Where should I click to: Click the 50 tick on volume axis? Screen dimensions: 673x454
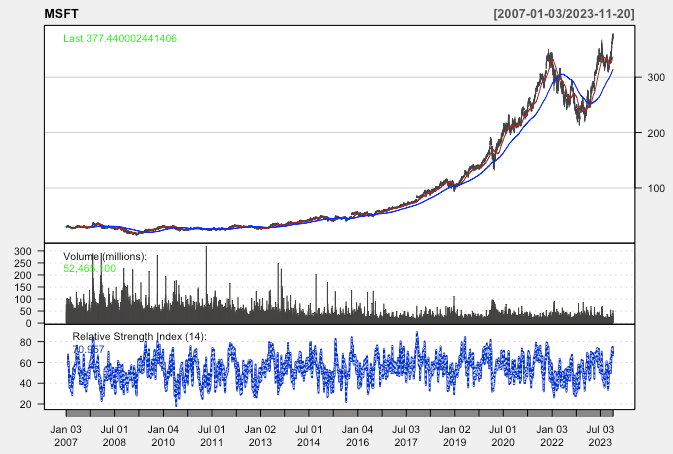[x=26, y=311]
